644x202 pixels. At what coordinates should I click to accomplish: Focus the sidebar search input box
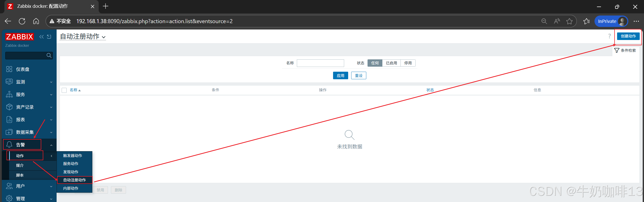tap(29, 55)
